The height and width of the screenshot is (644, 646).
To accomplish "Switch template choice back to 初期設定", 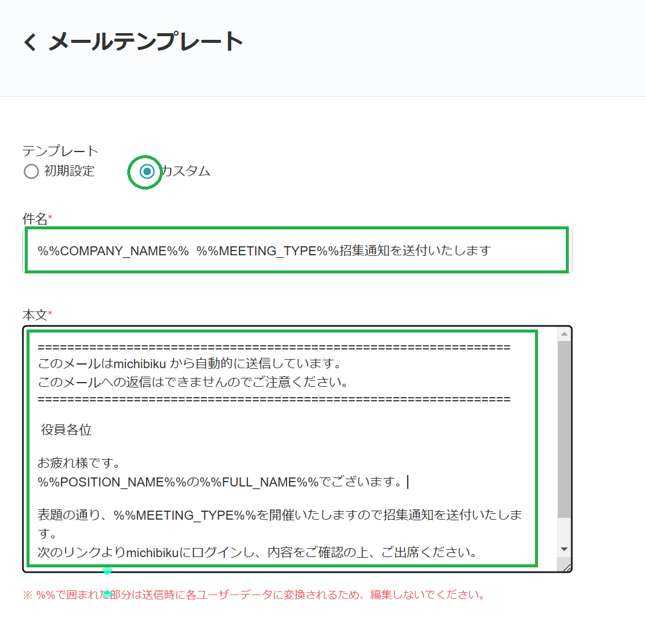I will point(31,171).
